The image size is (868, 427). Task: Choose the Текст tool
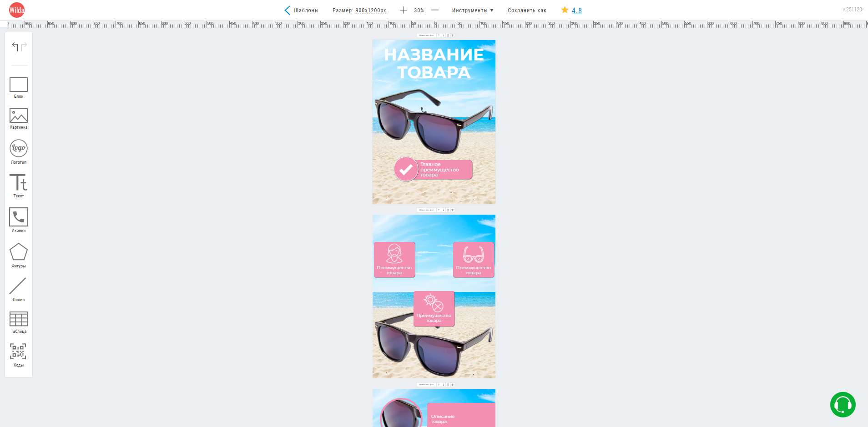click(19, 186)
